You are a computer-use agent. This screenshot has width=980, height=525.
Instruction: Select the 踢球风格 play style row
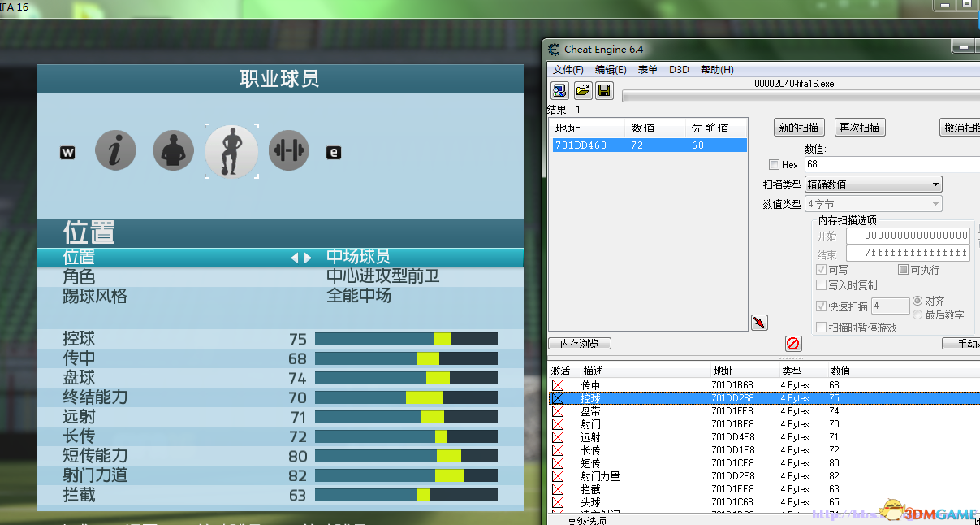280,297
